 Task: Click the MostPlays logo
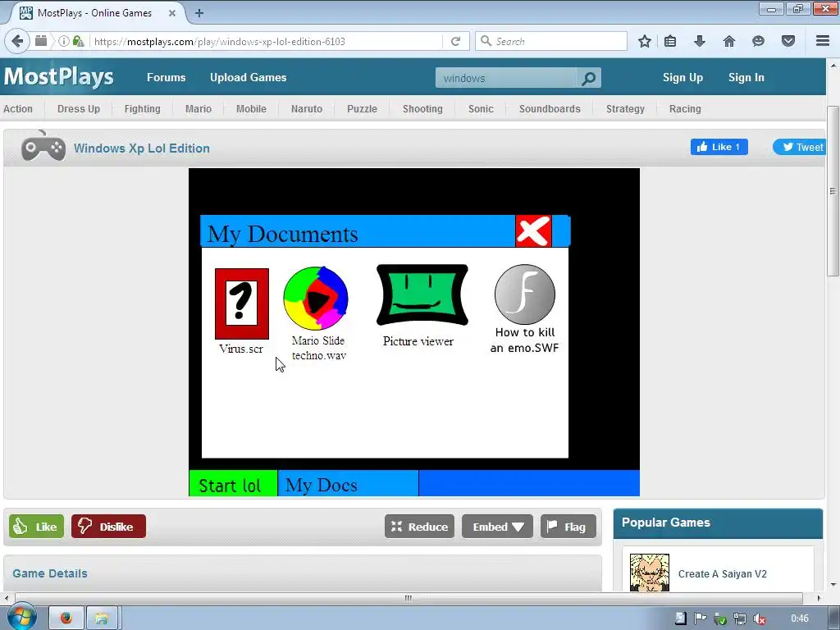(59, 77)
